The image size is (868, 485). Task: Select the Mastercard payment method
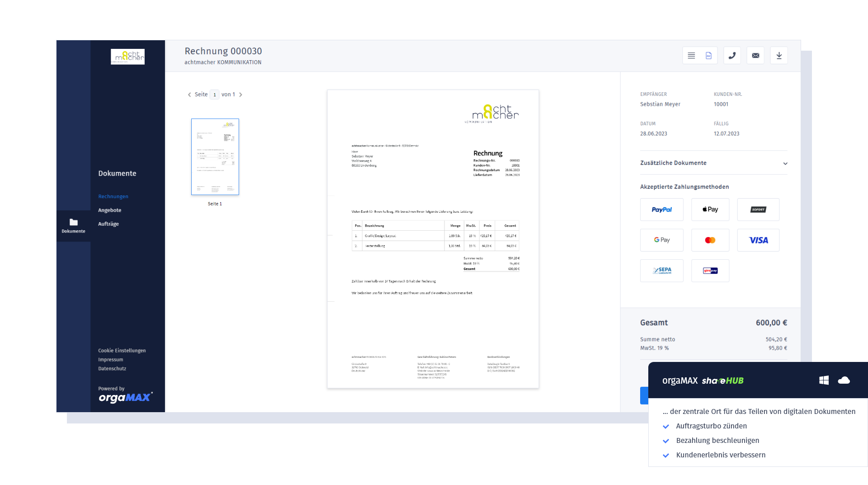point(710,240)
